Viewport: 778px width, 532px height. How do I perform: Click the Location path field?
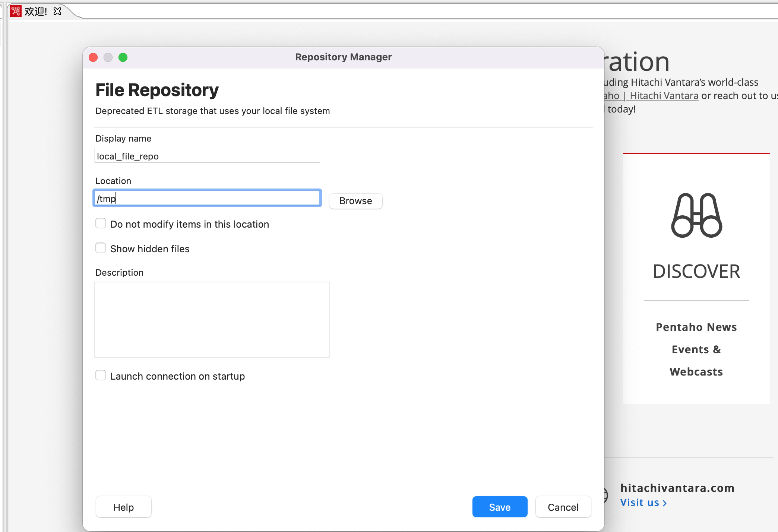(x=207, y=198)
